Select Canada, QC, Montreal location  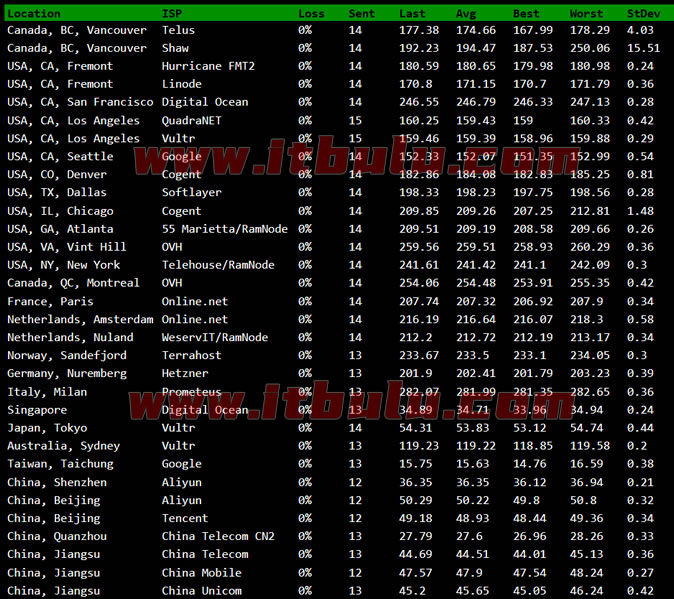74,283
